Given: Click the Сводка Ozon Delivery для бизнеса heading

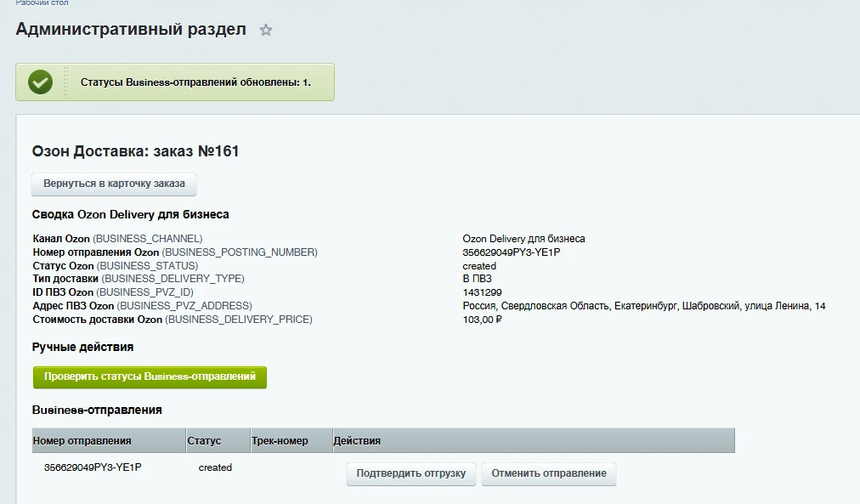Looking at the screenshot, I should tap(131, 214).
